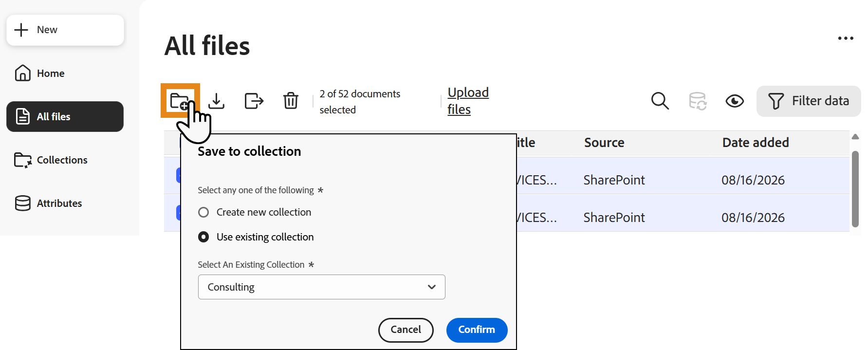Open All files in sidebar
Image resolution: width=868 pixels, height=350 pixels.
tap(65, 116)
